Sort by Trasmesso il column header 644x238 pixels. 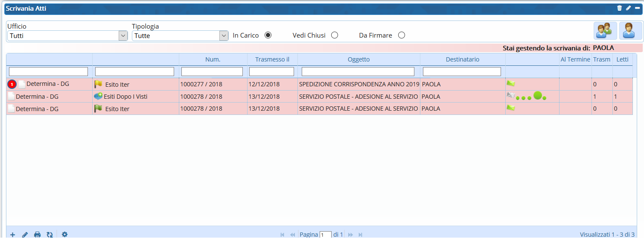[272, 59]
